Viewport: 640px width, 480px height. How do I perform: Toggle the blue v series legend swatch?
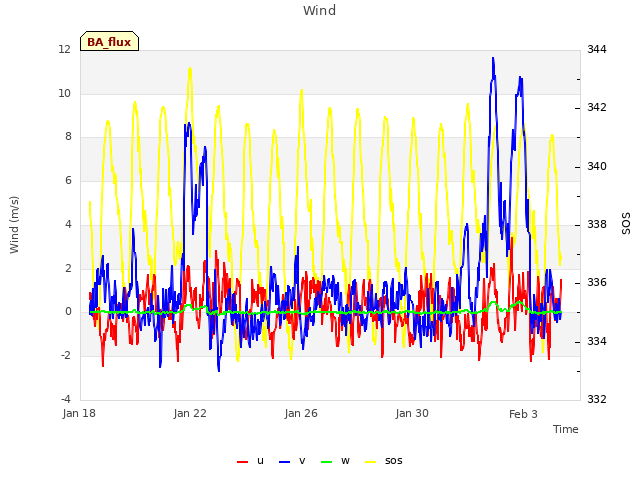pos(284,462)
